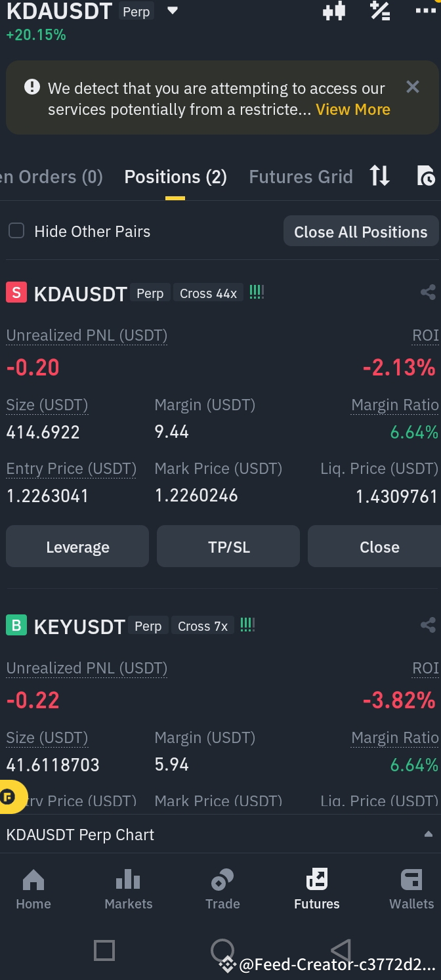The image size is (441, 980).
Task: Open the more options ellipsis menu
Action: pyautogui.click(x=424, y=11)
